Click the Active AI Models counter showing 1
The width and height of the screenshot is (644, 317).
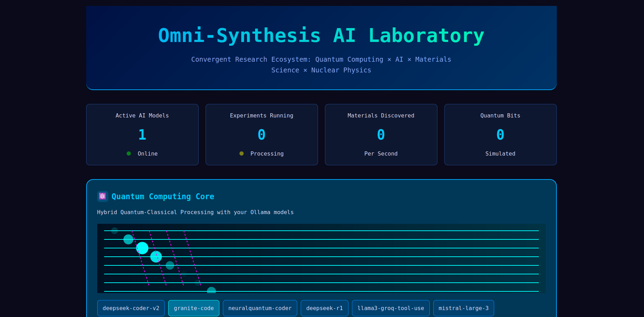142,134
